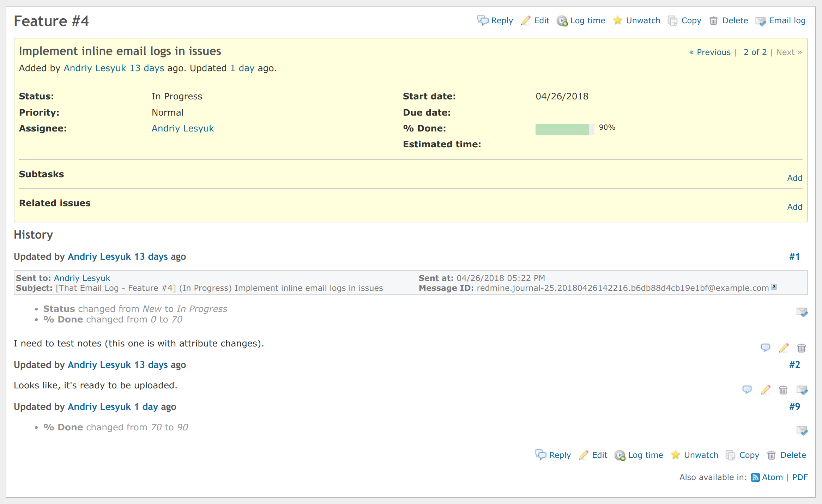This screenshot has height=504, width=822.
Task: Click the email log icon in top toolbar
Action: 761,21
